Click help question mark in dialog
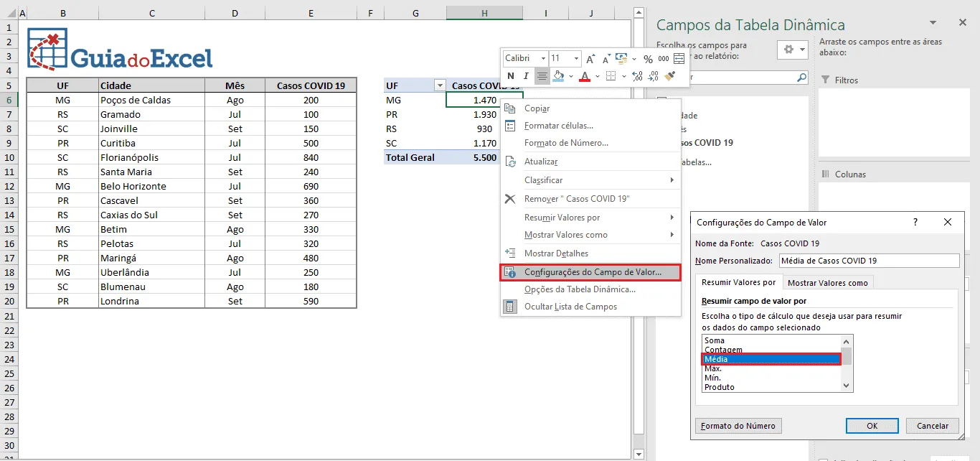Viewport: 980px width, 461px height. coord(915,223)
